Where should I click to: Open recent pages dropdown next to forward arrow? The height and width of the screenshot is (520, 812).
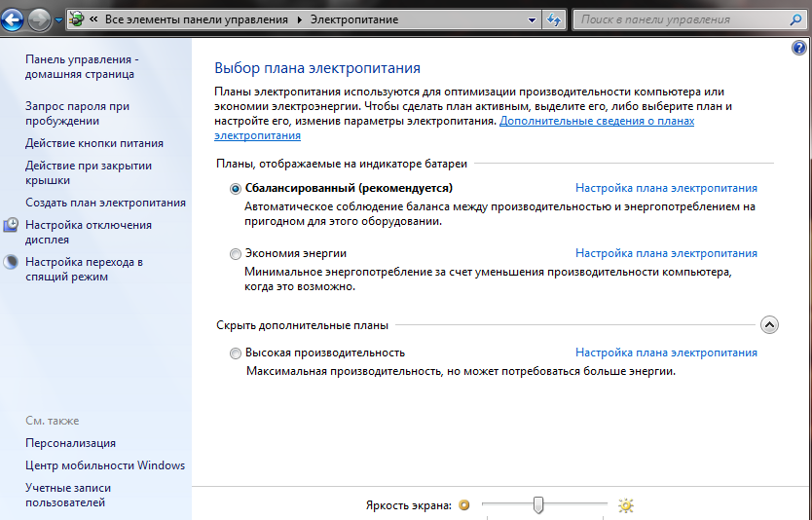(x=58, y=20)
